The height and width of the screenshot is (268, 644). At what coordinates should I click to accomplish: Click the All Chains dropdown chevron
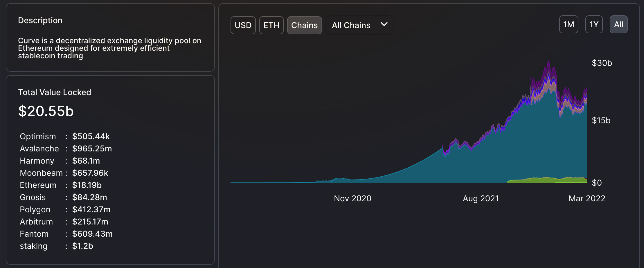(x=384, y=24)
